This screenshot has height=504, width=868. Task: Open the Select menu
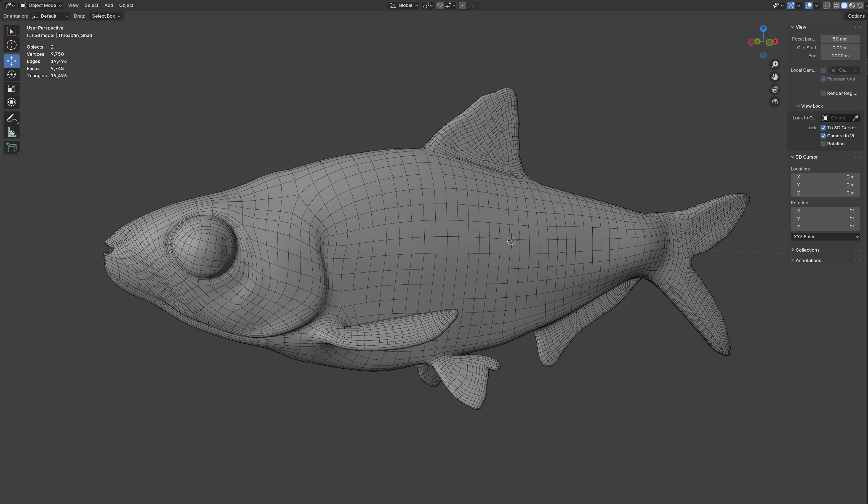click(x=91, y=5)
